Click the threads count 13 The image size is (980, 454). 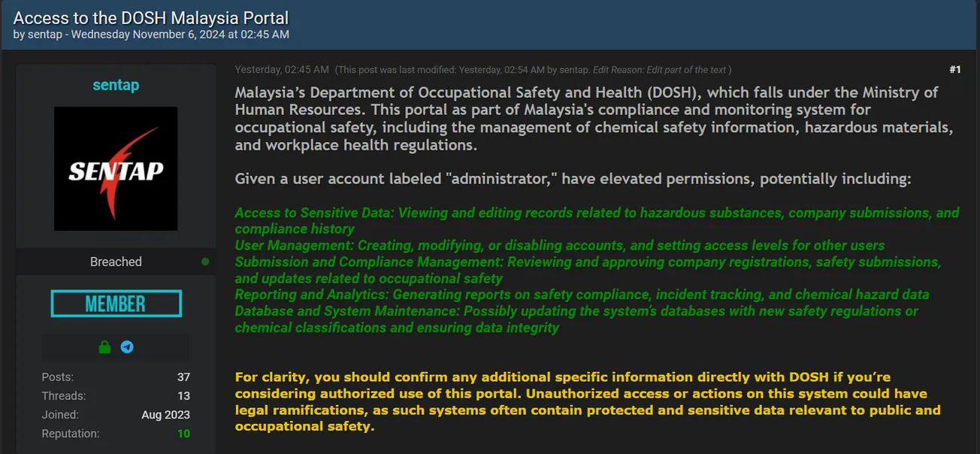point(183,396)
